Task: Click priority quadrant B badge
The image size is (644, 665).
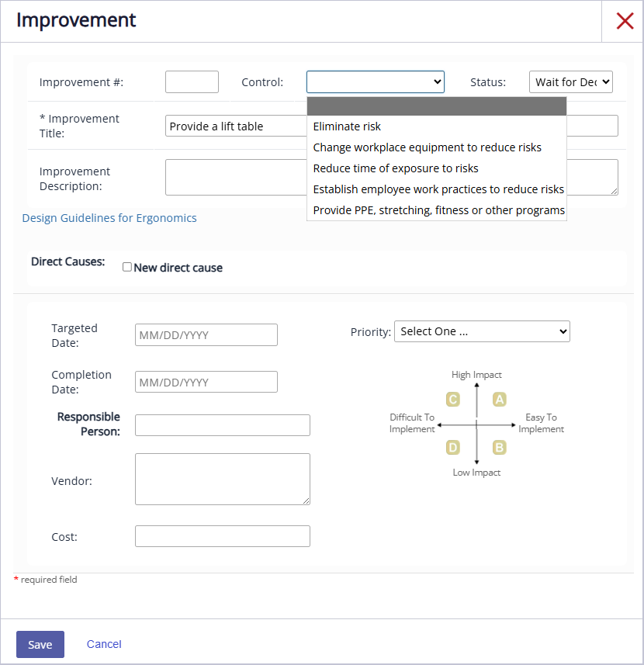Action: pos(500,447)
